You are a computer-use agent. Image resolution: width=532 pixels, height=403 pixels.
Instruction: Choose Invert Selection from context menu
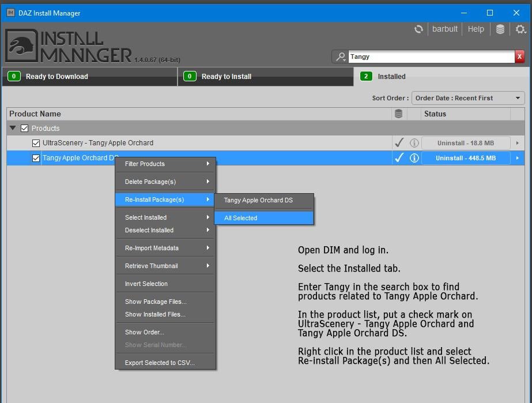coord(165,284)
